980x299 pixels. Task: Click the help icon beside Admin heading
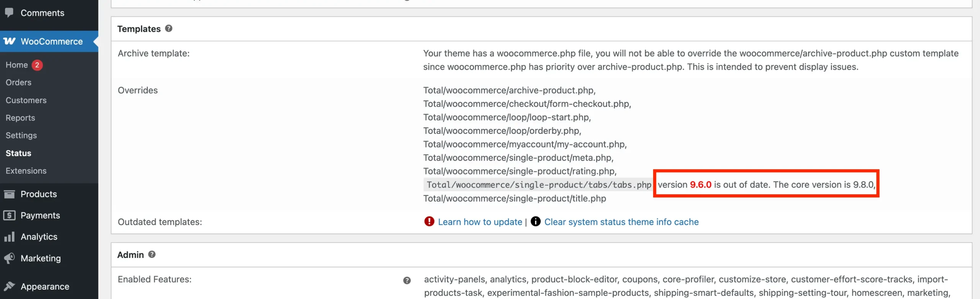(x=152, y=254)
